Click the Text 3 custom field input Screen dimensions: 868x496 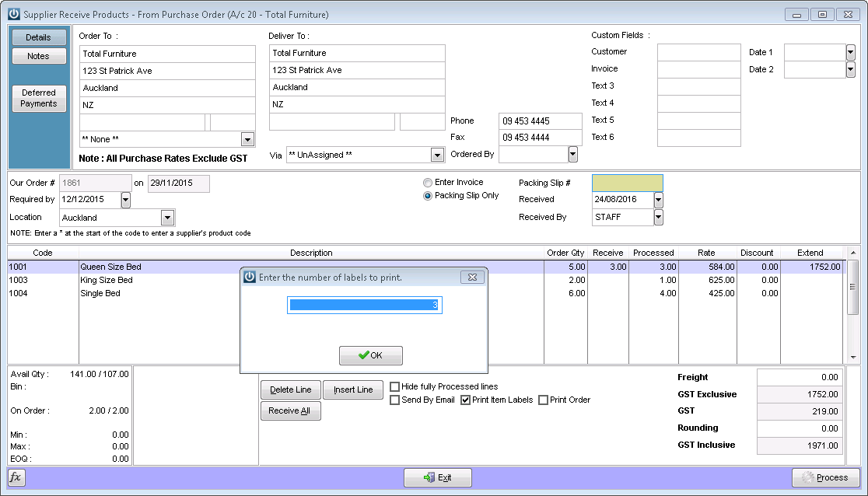pos(699,86)
